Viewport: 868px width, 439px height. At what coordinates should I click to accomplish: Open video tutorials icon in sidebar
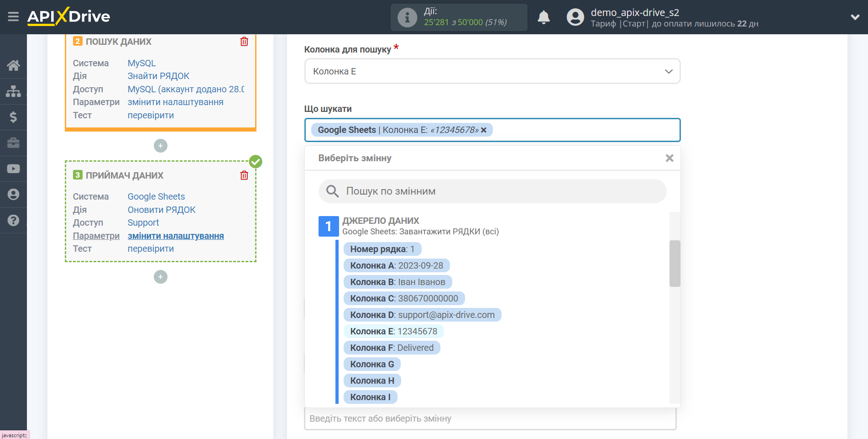pos(13,169)
